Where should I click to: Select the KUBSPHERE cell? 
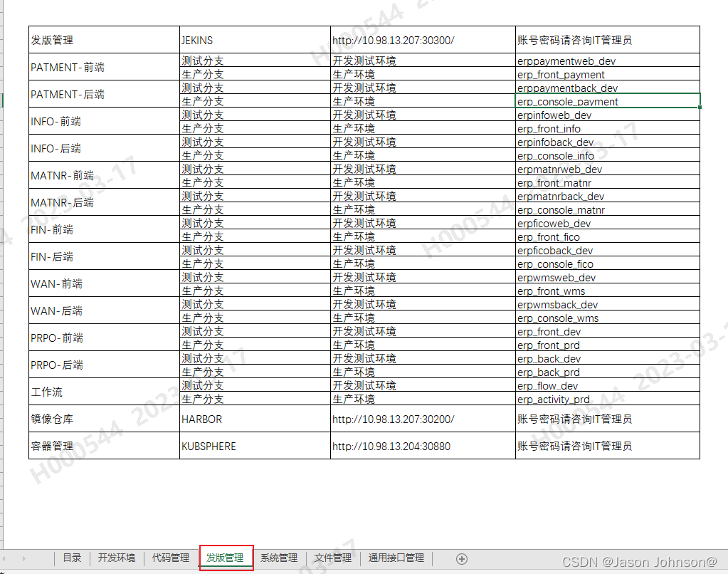pyautogui.click(x=255, y=446)
